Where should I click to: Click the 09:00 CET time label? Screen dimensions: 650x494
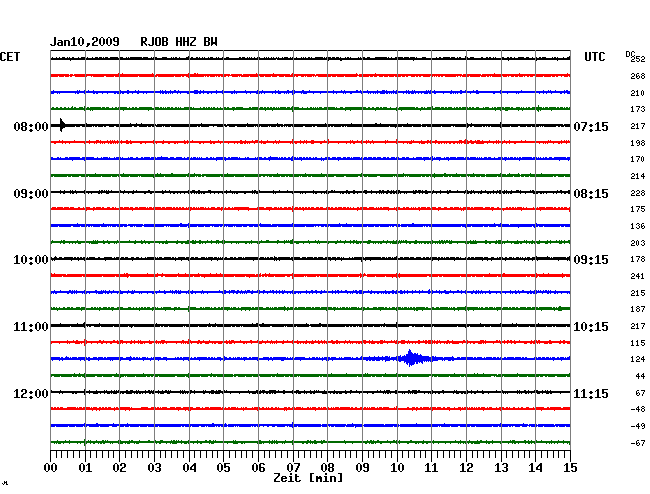pos(31,194)
